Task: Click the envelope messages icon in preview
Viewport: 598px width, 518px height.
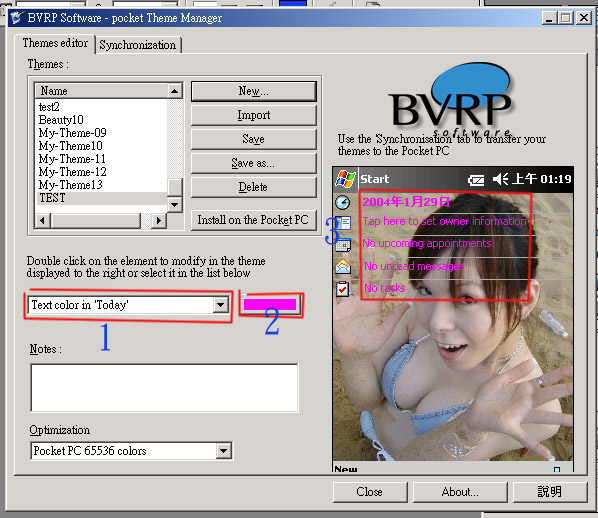Action: click(x=343, y=266)
